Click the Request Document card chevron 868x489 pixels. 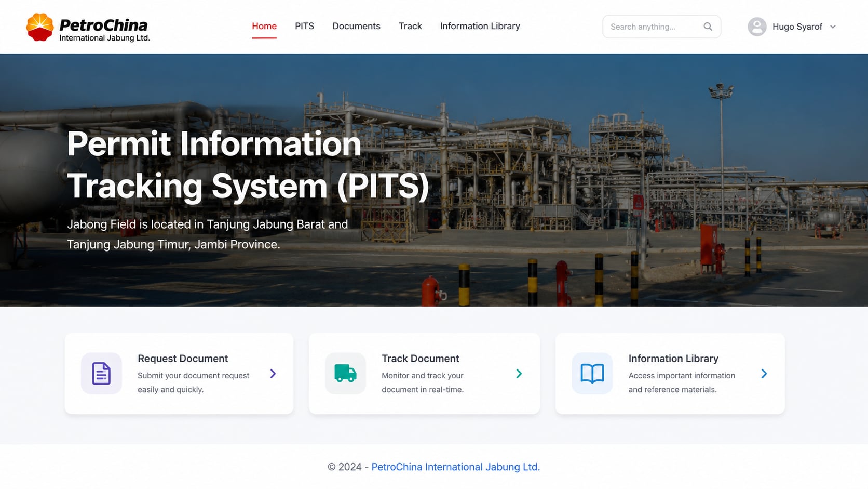[x=273, y=374]
